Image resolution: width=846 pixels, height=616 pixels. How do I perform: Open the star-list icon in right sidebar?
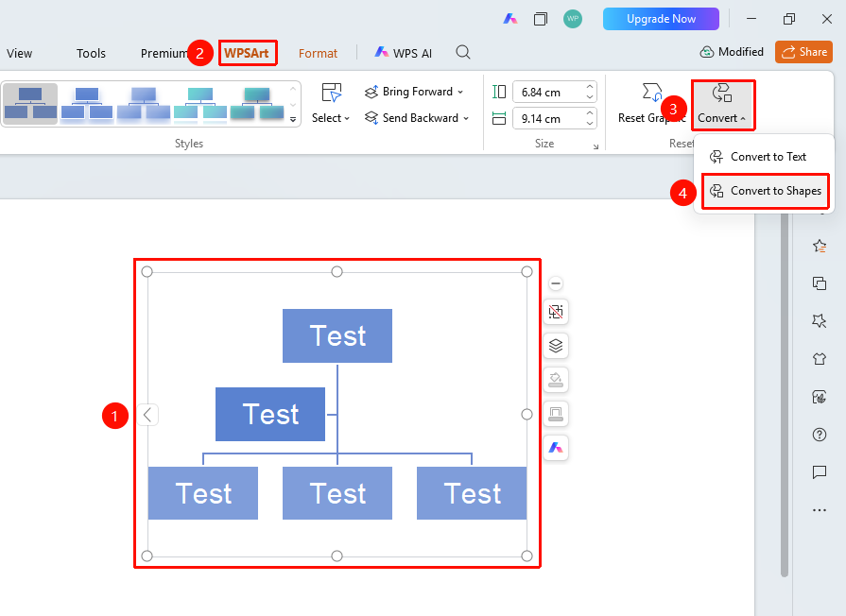(x=820, y=246)
